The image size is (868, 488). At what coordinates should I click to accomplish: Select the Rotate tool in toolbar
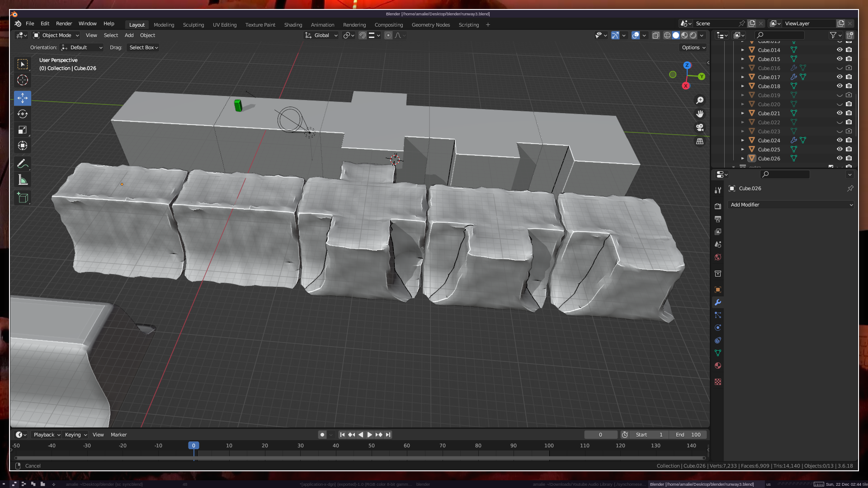(x=23, y=114)
